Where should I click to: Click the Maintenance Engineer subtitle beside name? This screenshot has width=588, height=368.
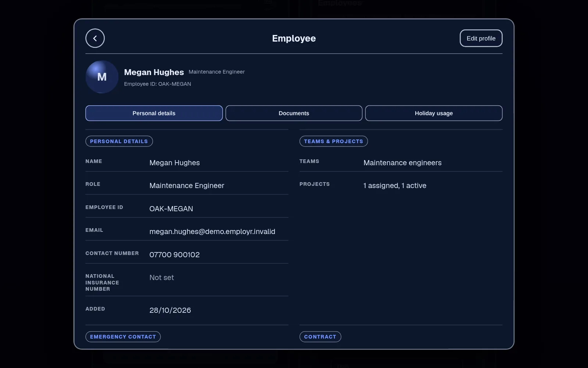pos(217,72)
